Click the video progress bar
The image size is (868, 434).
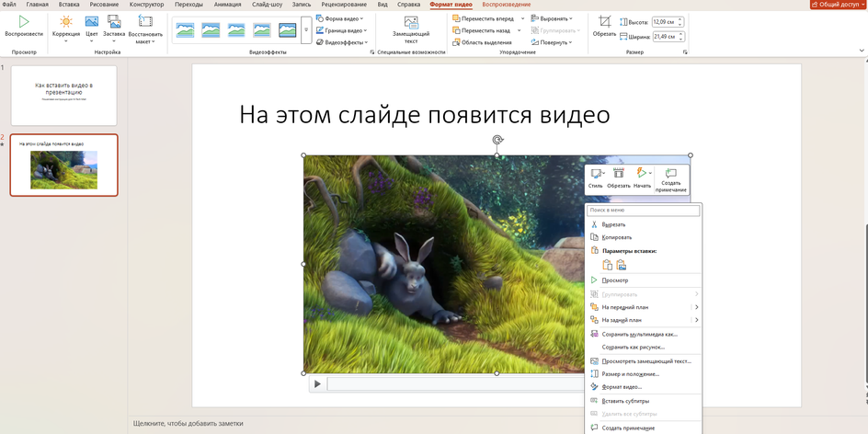click(456, 383)
